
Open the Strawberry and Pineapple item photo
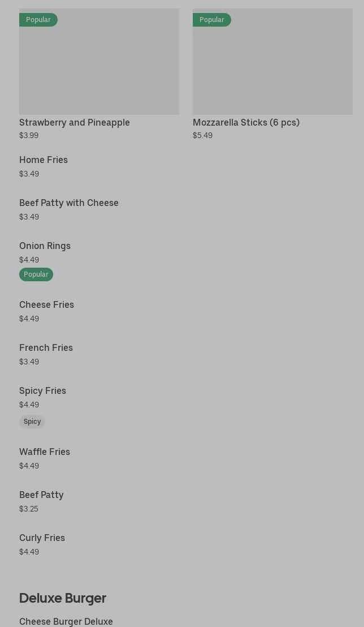(x=99, y=68)
